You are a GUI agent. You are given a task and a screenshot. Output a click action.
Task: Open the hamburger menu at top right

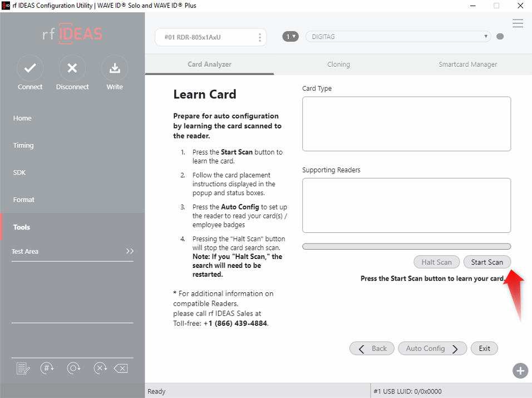click(518, 23)
